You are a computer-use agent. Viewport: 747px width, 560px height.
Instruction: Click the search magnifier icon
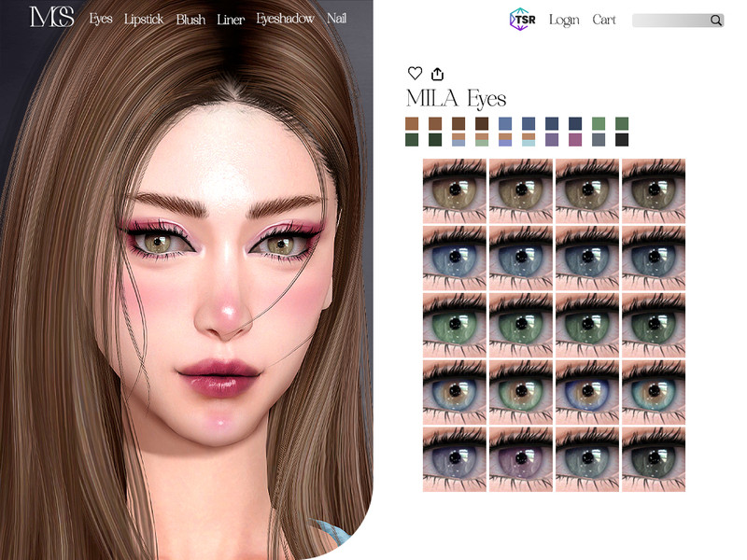coord(716,21)
